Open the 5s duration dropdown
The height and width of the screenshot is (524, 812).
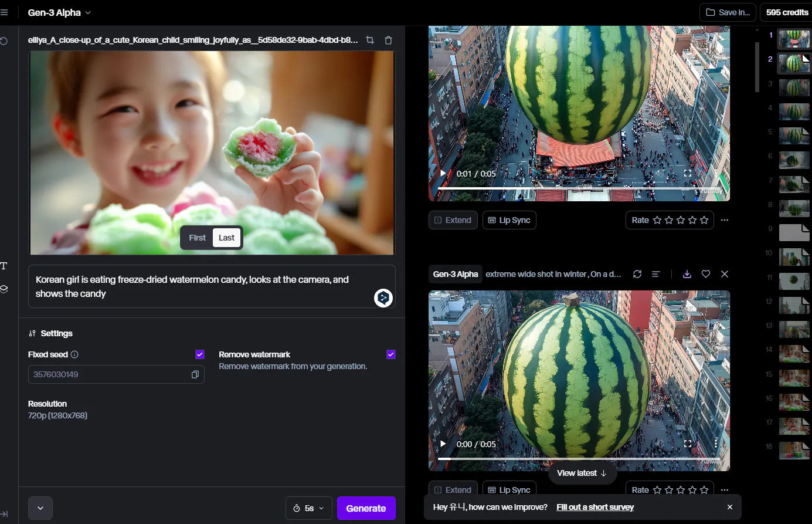[x=309, y=508]
